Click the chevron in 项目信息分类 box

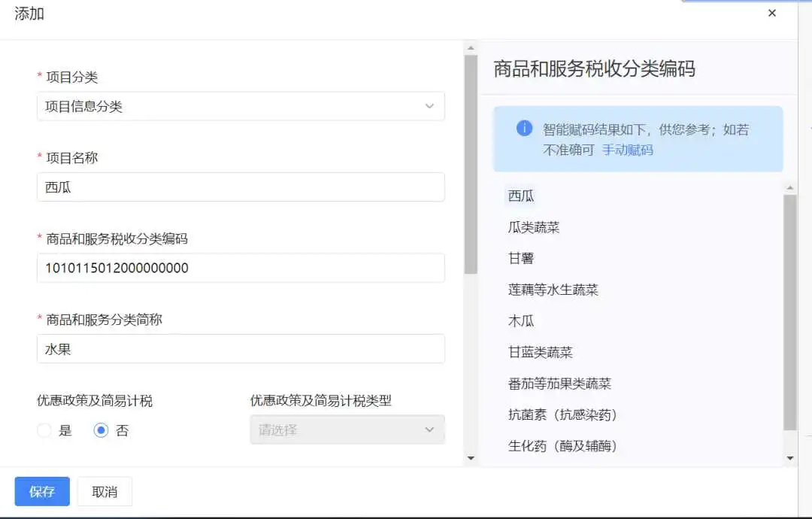(429, 106)
